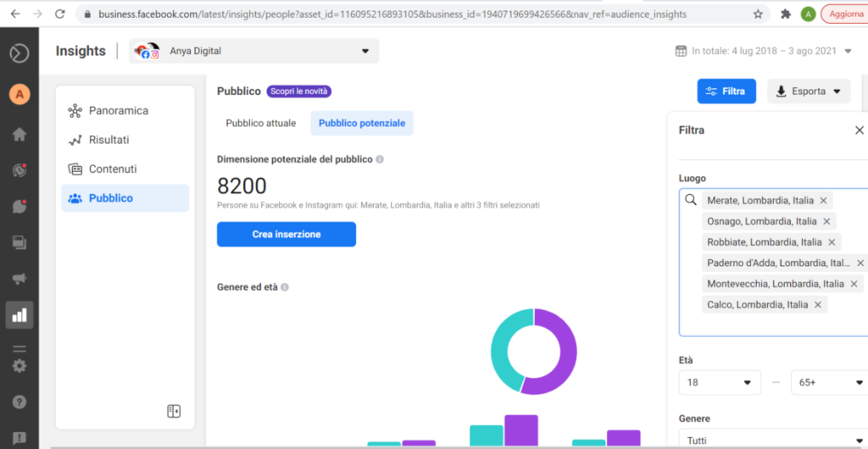Reload page in browser
Screen dimensions: 868x449
60,14
